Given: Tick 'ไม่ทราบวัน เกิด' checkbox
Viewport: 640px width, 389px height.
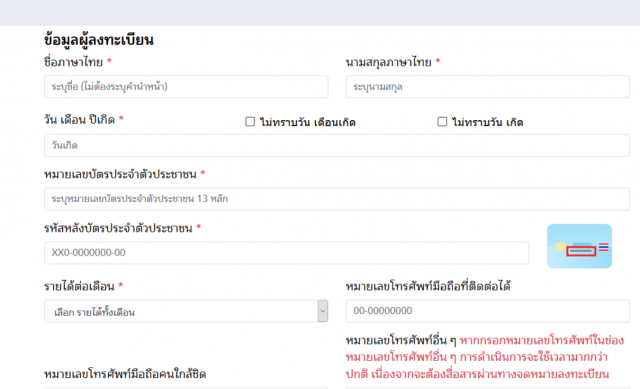Looking at the screenshot, I should (442, 122).
